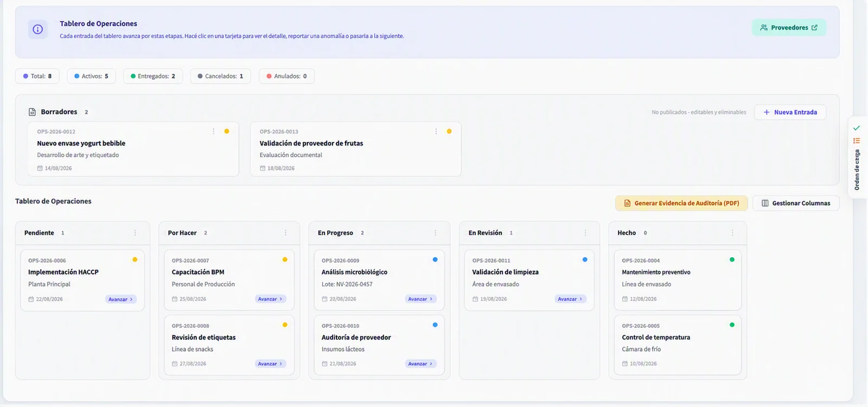
Task: Advance the Auditoría de proveedor card
Action: click(x=420, y=364)
